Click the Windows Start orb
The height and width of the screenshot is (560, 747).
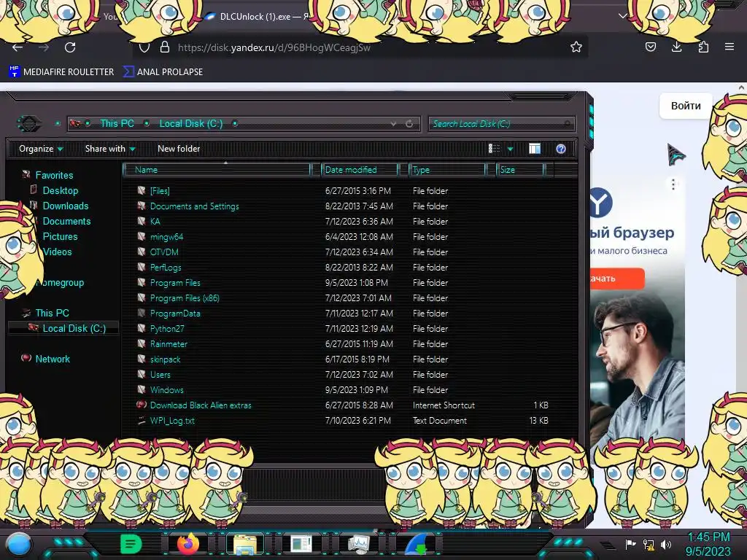coord(20,544)
